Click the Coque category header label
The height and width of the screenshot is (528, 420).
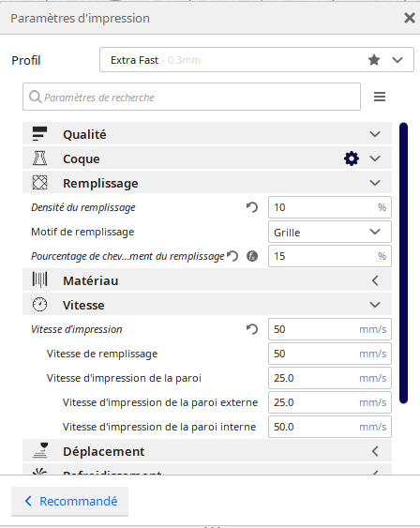(x=82, y=158)
